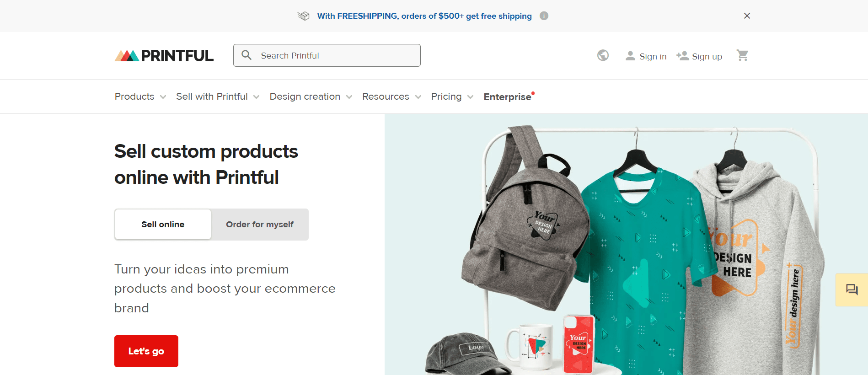Open the Design creation dropdown

pyautogui.click(x=311, y=96)
